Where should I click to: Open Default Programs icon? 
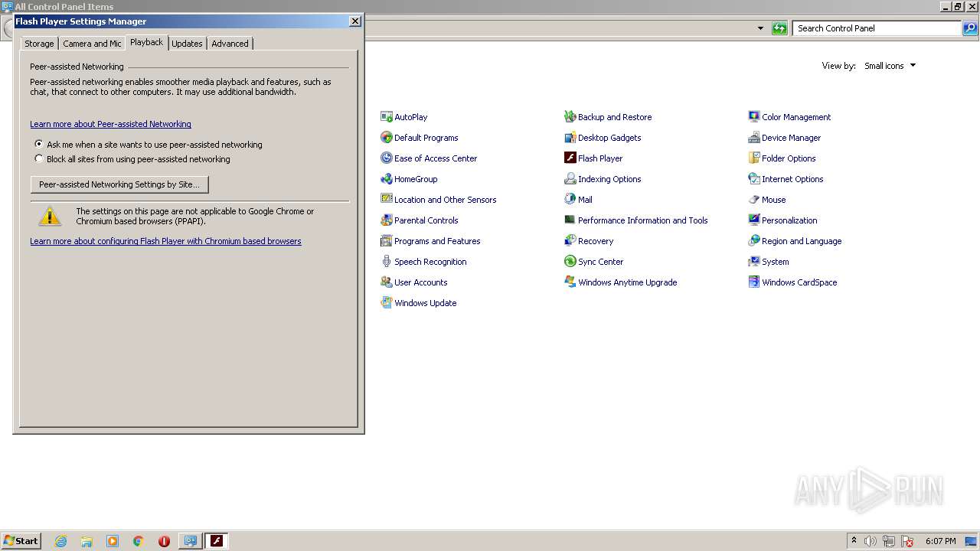[419, 138]
